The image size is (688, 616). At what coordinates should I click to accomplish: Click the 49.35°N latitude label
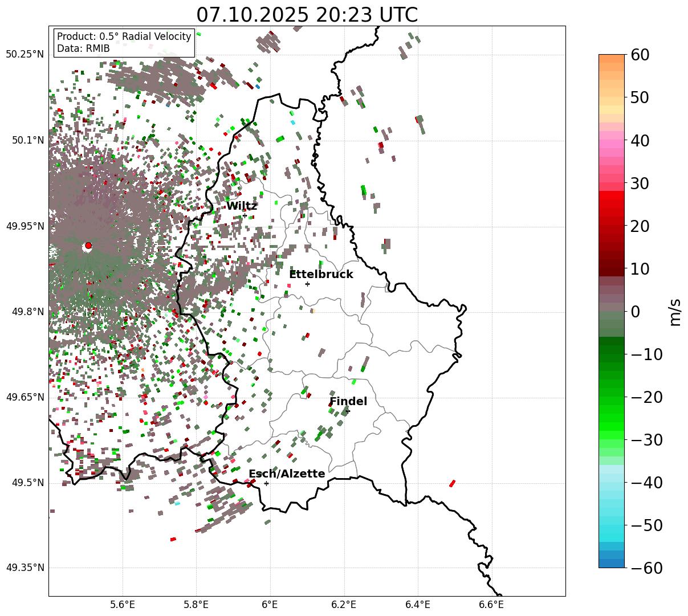click(25, 568)
